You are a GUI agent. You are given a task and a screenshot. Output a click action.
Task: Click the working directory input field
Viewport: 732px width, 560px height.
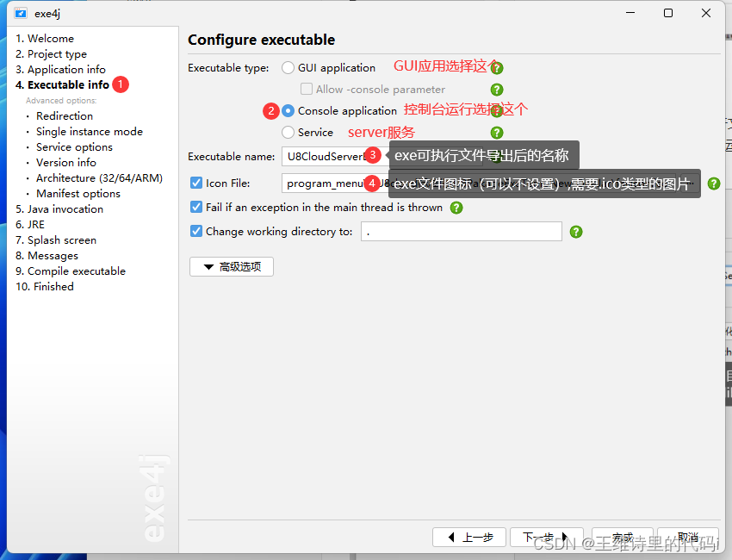pyautogui.click(x=462, y=232)
